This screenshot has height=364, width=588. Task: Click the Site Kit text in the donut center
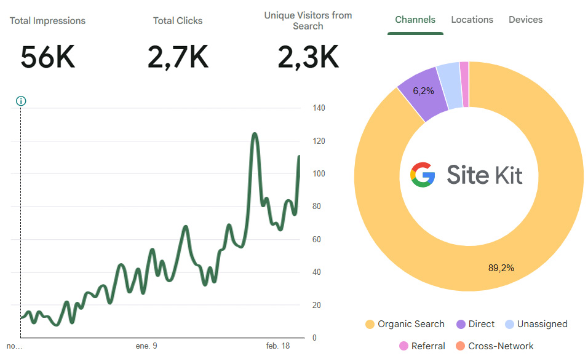point(484,175)
